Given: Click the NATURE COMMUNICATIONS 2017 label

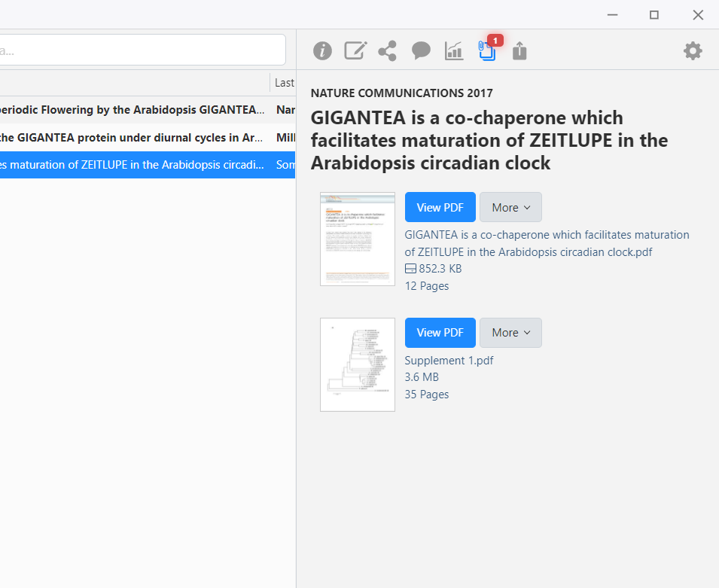Looking at the screenshot, I should (x=402, y=93).
